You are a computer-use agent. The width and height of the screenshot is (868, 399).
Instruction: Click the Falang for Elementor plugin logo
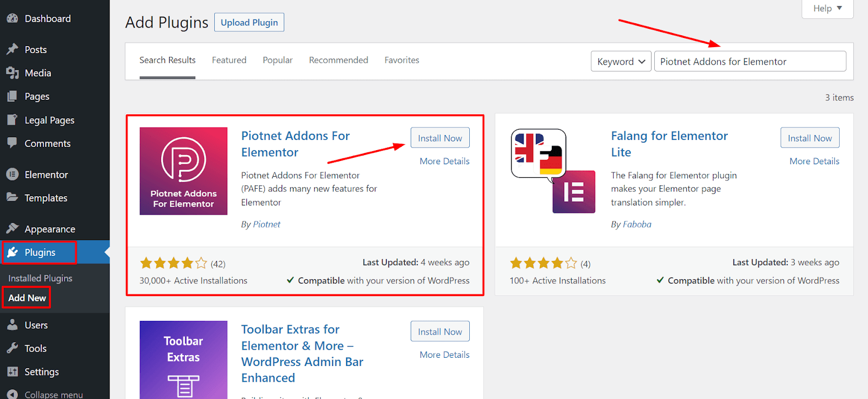[553, 171]
